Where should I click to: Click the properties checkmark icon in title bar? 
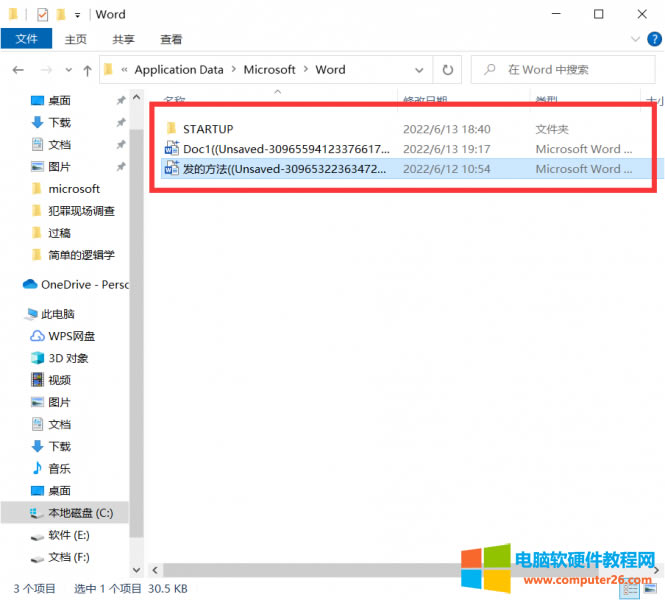point(41,15)
